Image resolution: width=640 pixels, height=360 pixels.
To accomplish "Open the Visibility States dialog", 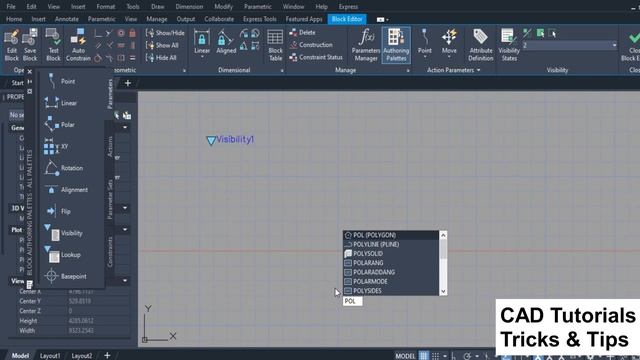I will coord(509,45).
